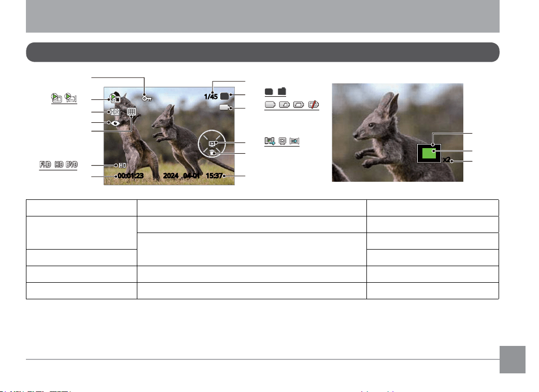Select the empty battery icon with the red slash
Screen dimensions: 539x392
[314, 105]
